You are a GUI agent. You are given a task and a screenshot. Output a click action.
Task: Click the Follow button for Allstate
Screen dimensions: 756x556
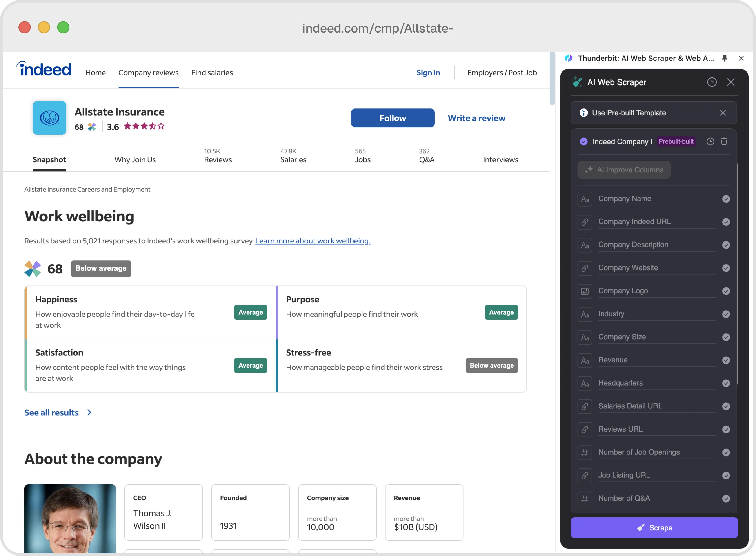(393, 118)
